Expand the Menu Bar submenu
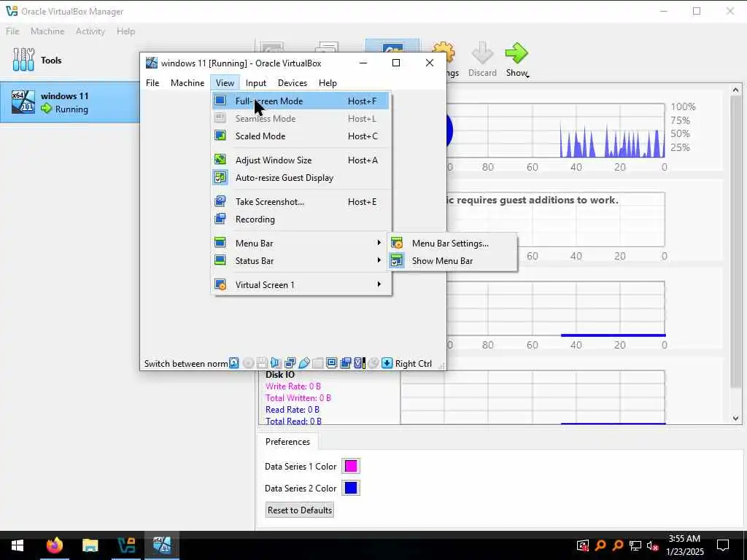 pos(301,243)
